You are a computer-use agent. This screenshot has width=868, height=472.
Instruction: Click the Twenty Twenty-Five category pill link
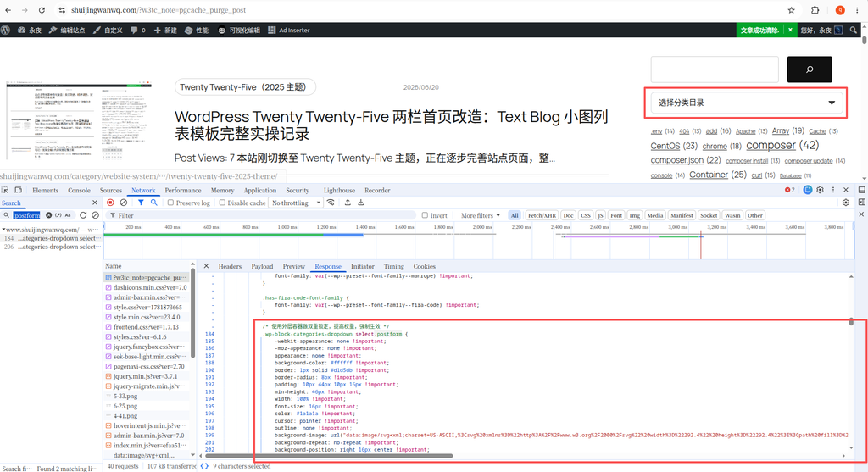tap(245, 87)
